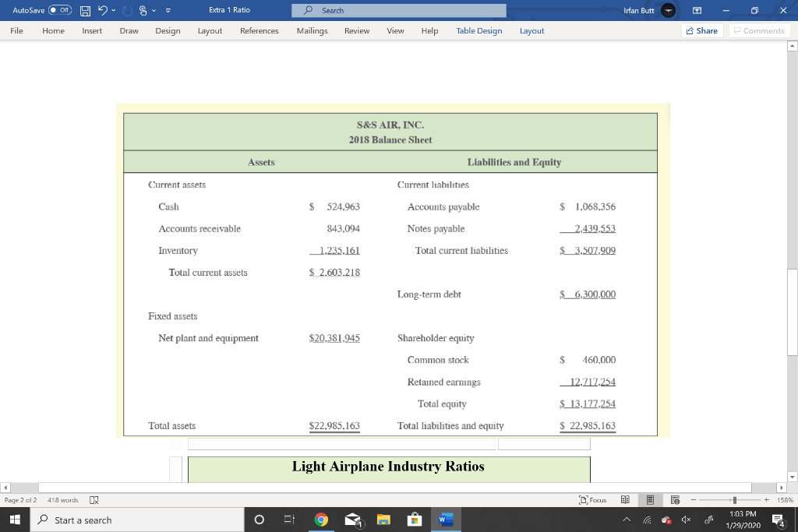Open spelling and grammar check from status bar

point(94,500)
